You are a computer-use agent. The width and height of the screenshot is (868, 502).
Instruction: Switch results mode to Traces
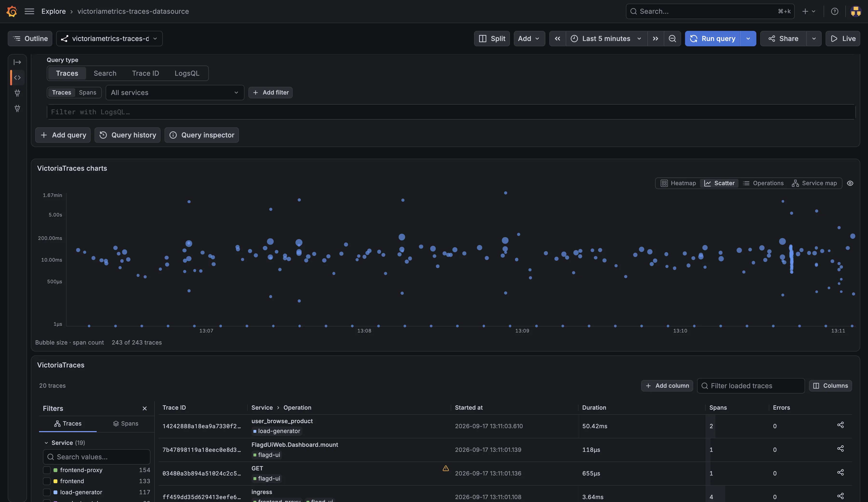click(x=62, y=92)
